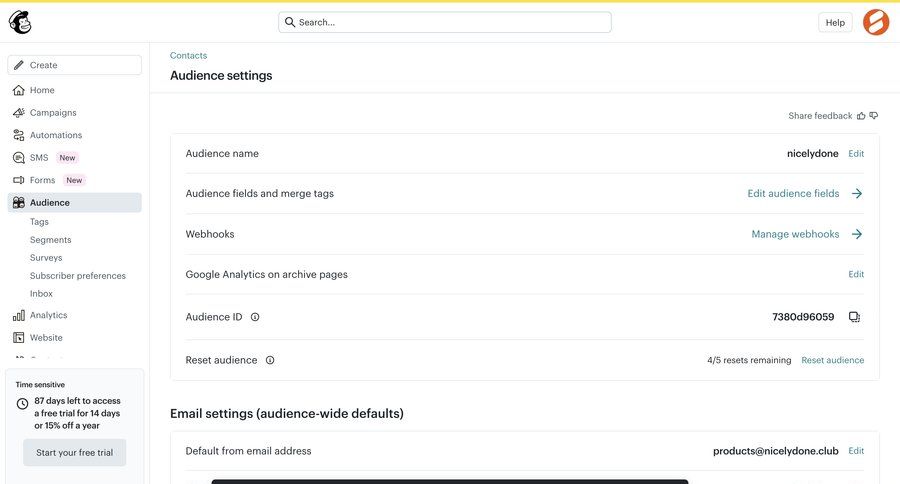Click info icon next to Audience ID
900x484 pixels.
pyautogui.click(x=255, y=317)
